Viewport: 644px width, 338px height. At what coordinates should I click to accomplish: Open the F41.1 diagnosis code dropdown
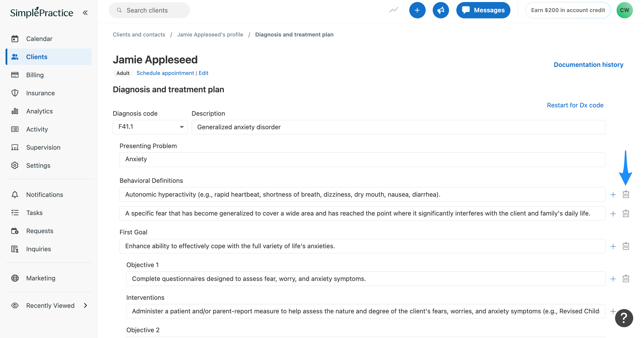[150, 127]
